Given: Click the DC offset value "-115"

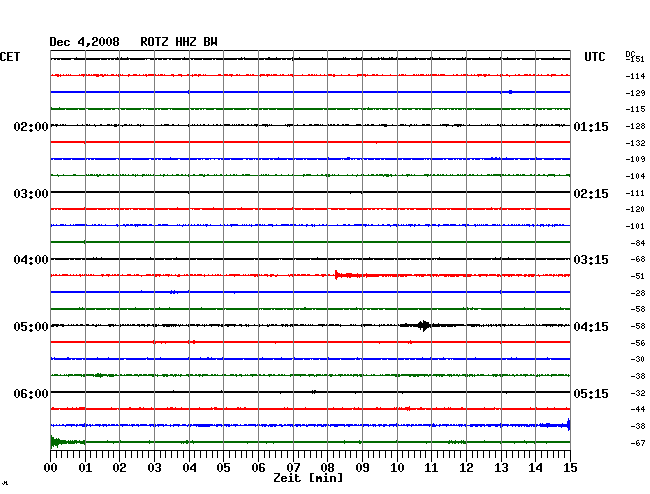Looking at the screenshot, I should click(635, 109).
